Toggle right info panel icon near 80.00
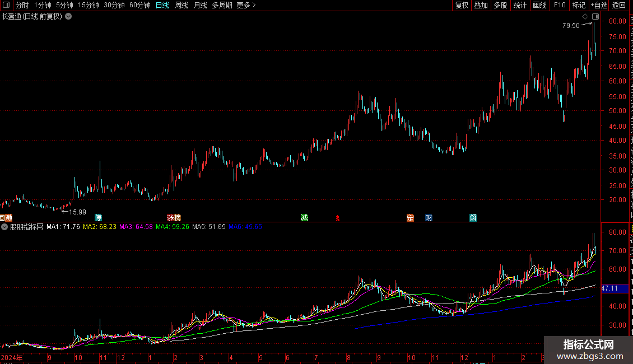Screen dimensions: 633x364 595,17
